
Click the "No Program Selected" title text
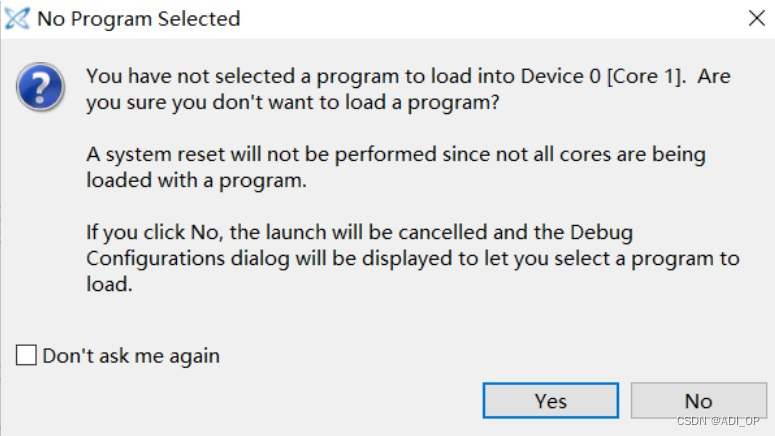coord(139,19)
